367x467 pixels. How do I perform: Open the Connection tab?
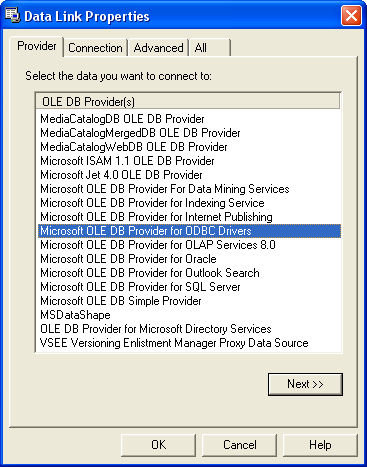(x=95, y=48)
